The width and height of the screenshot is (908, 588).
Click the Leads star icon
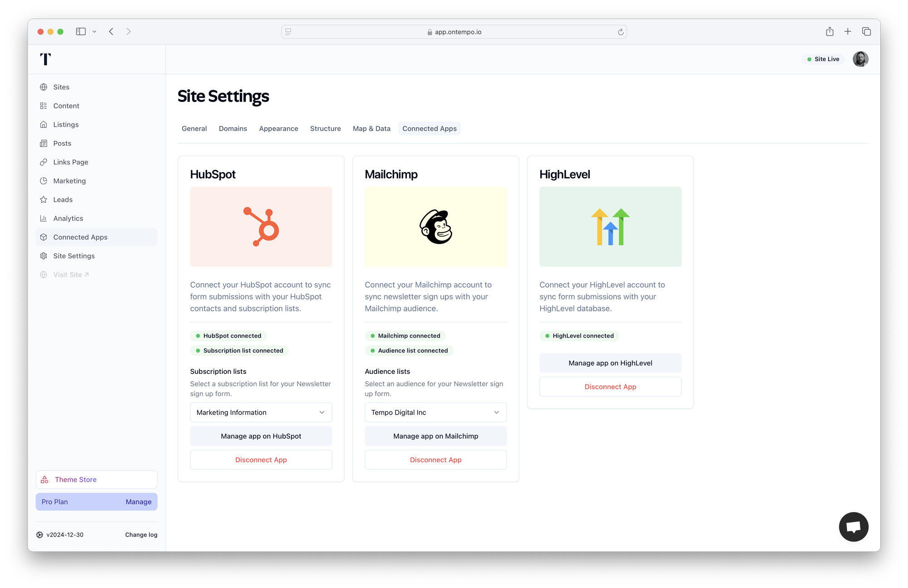click(44, 200)
